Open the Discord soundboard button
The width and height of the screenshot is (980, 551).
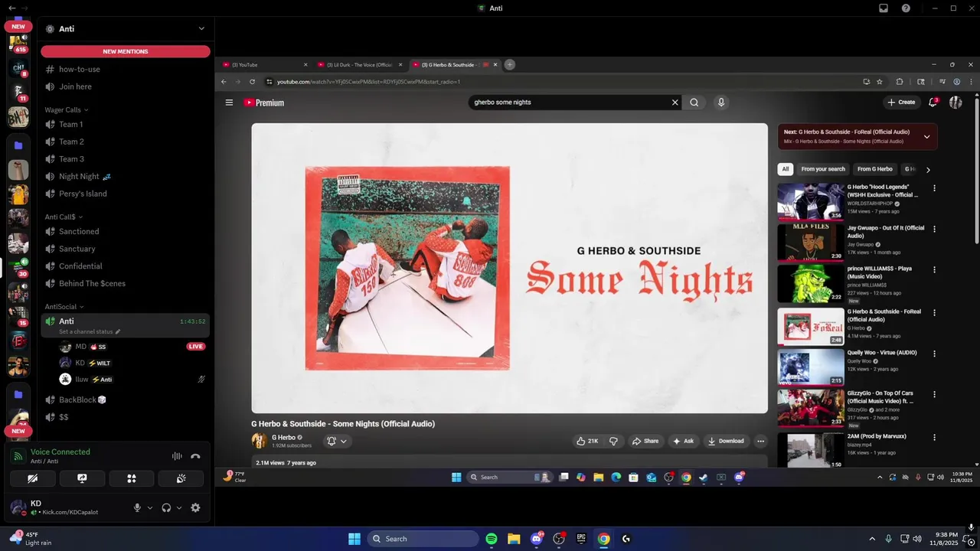tap(181, 478)
